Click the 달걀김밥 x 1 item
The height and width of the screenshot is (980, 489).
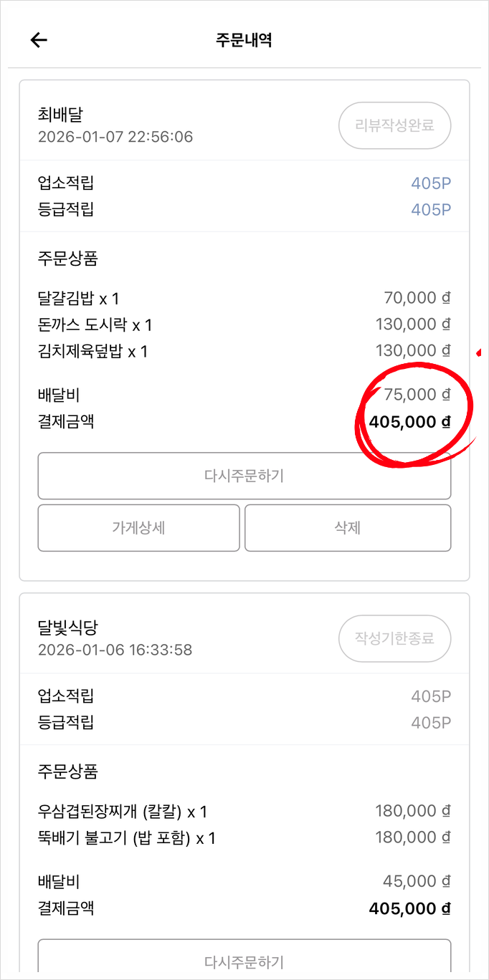pos(78,299)
